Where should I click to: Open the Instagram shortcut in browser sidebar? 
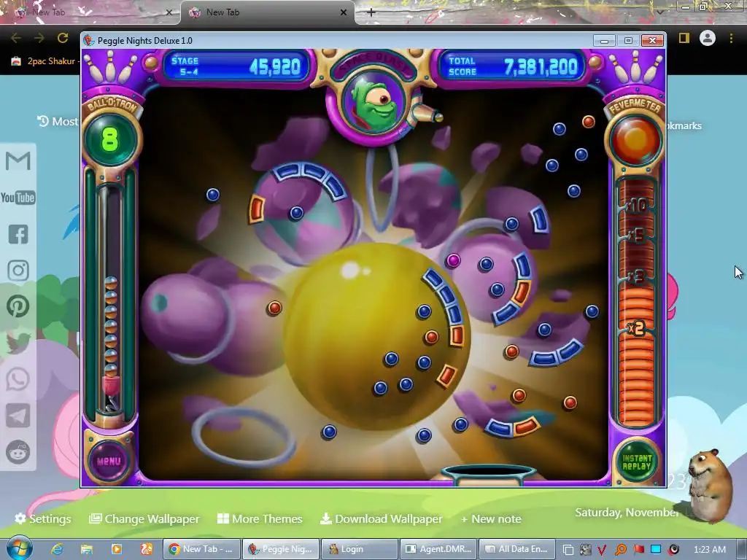[18, 271]
